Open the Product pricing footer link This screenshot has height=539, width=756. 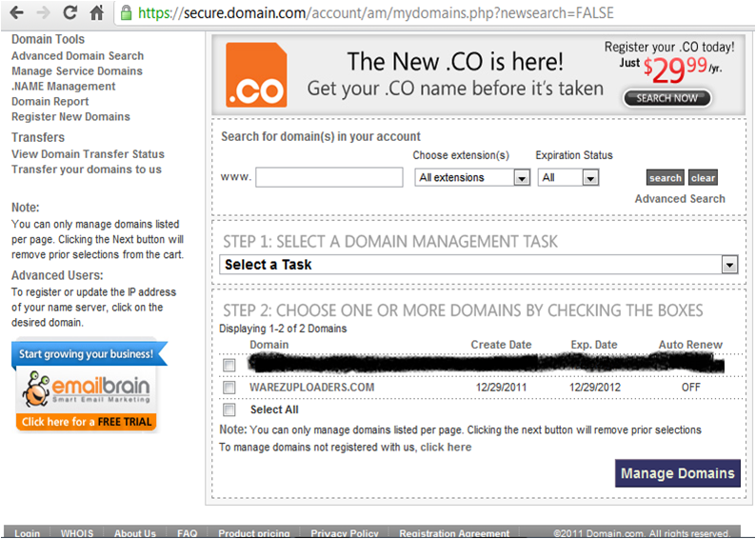(x=254, y=533)
